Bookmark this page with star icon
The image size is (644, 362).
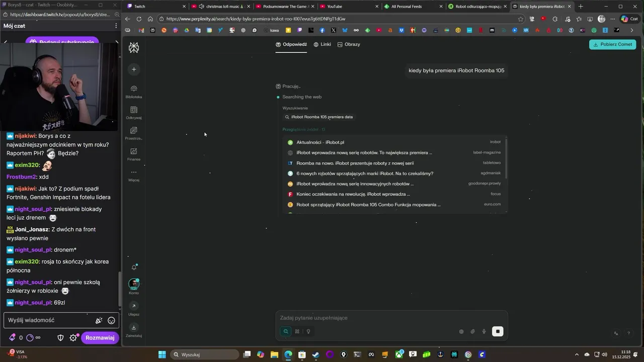(521, 19)
